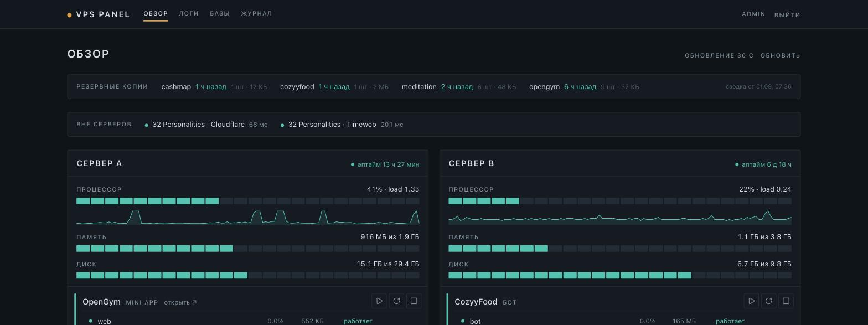The image size is (868, 325).
Task: Click the cashmap backup entry
Action: (214, 87)
